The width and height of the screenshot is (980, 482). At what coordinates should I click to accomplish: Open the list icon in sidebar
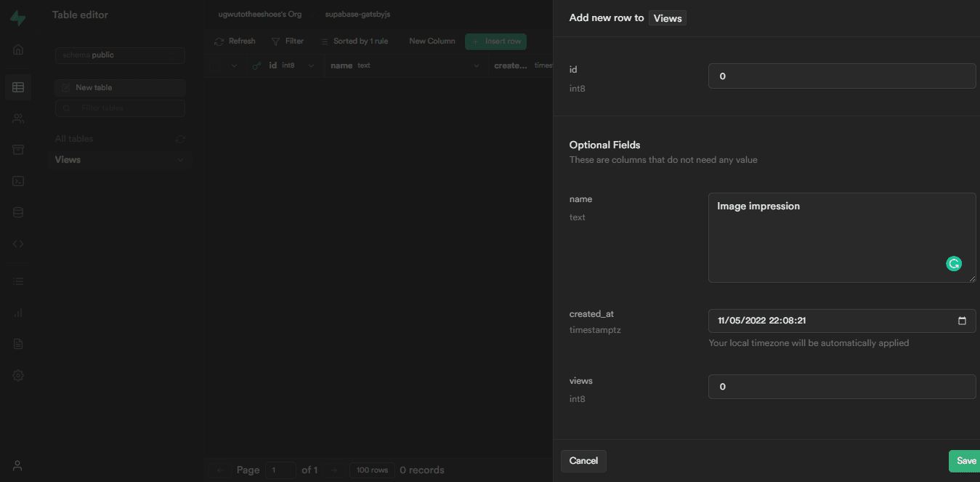18,281
